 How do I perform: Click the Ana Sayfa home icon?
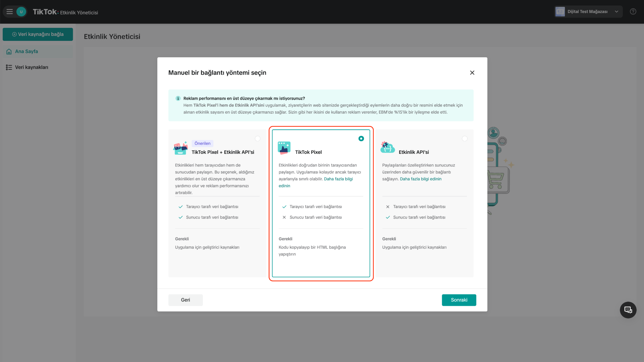pos(9,52)
